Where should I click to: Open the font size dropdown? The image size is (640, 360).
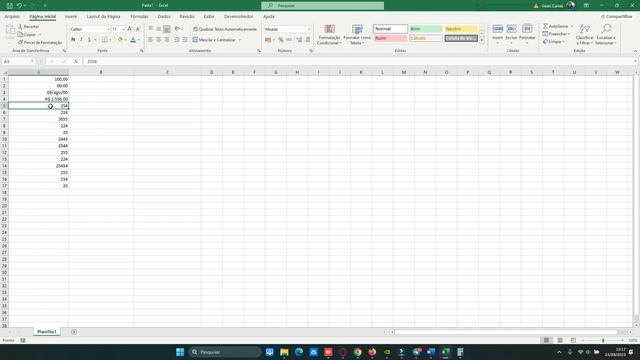(123, 29)
